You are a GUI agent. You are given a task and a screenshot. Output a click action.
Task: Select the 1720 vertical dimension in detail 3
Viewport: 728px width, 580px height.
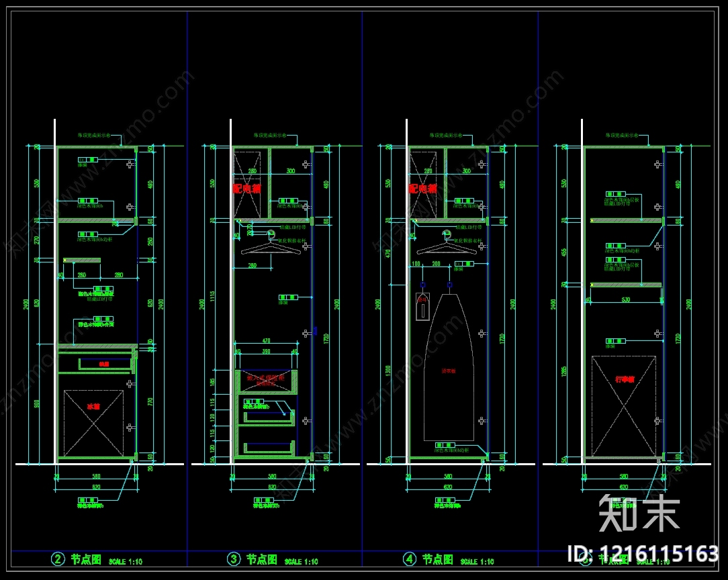coord(326,339)
